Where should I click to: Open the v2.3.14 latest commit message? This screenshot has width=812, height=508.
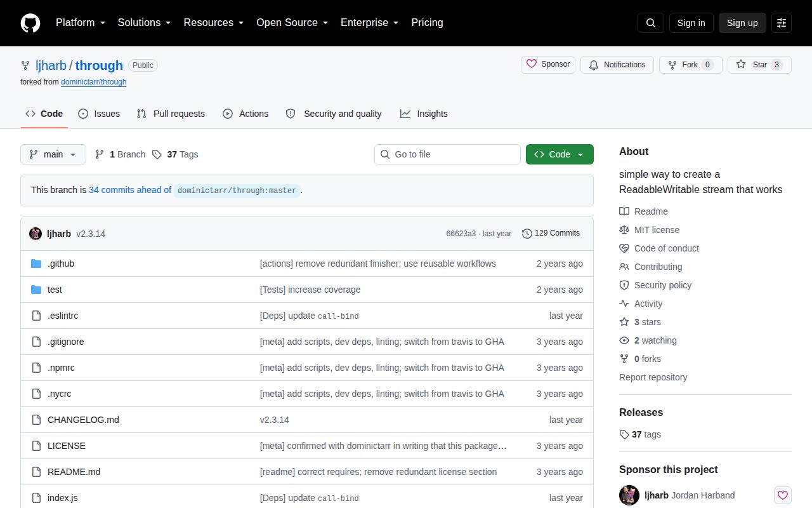(x=91, y=234)
